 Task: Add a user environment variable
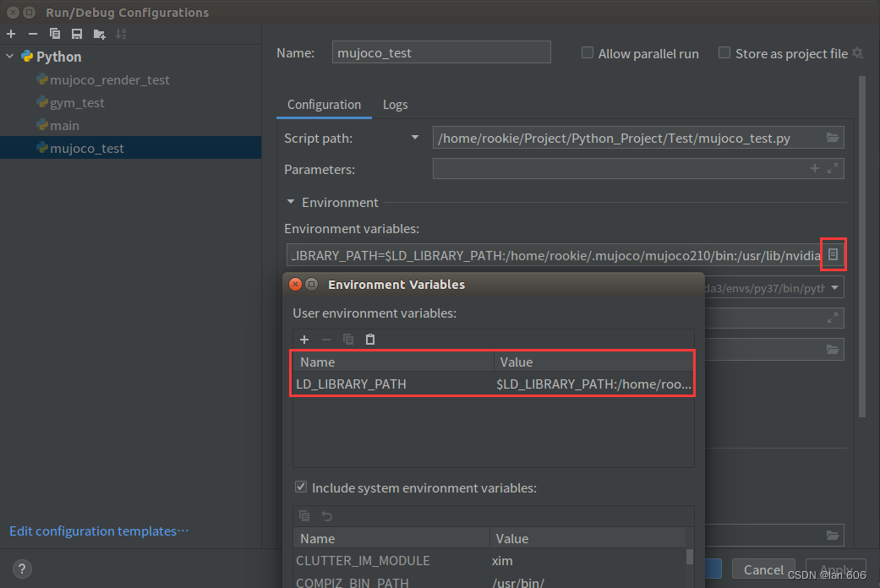click(x=304, y=340)
